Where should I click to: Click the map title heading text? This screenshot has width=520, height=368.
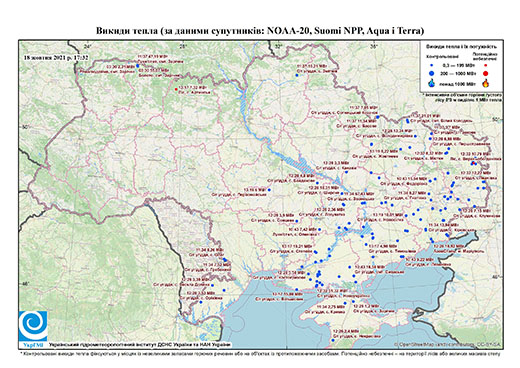(x=260, y=31)
